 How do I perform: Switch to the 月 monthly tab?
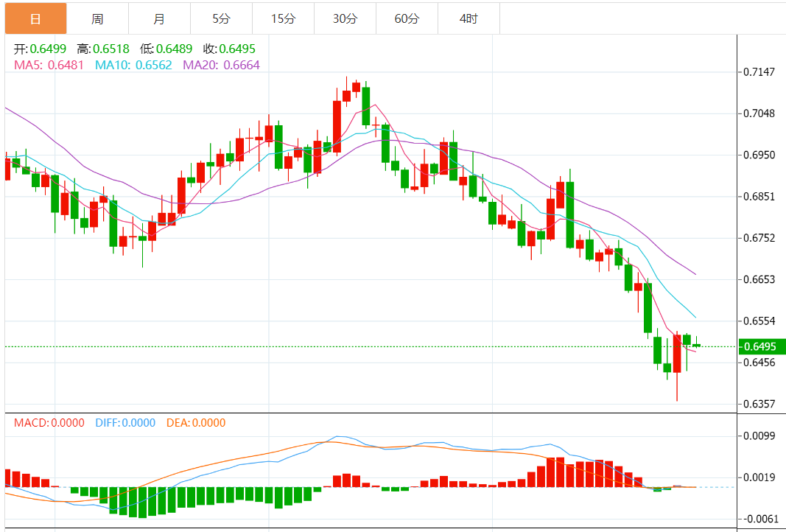[x=159, y=19]
